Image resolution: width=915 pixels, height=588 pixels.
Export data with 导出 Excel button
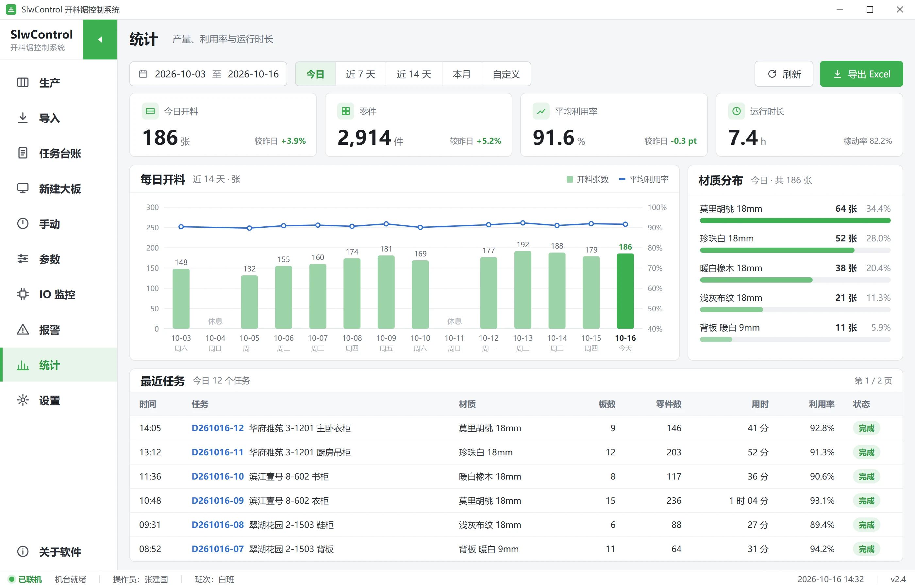point(861,74)
